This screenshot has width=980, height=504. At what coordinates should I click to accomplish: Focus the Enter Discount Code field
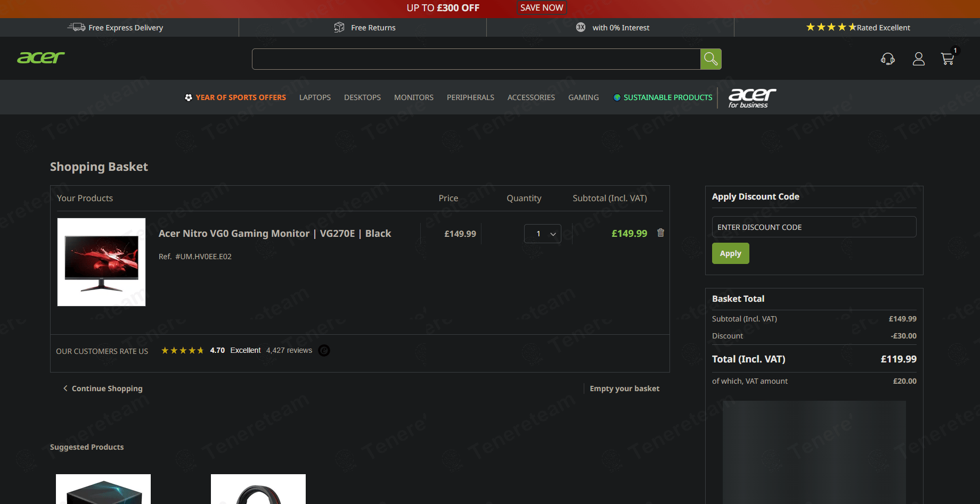(x=814, y=227)
